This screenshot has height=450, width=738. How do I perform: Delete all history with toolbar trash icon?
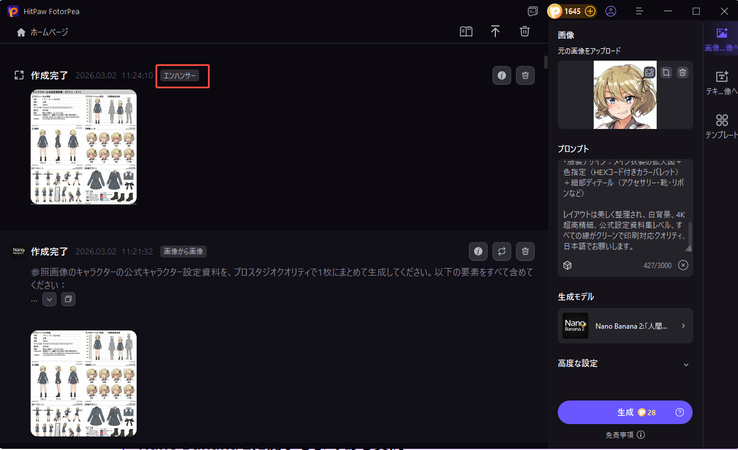coord(524,32)
